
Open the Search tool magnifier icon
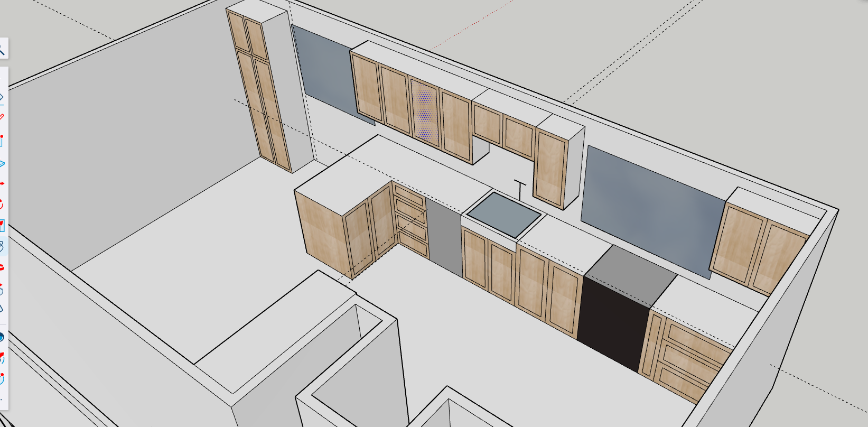pyautogui.click(x=2, y=50)
